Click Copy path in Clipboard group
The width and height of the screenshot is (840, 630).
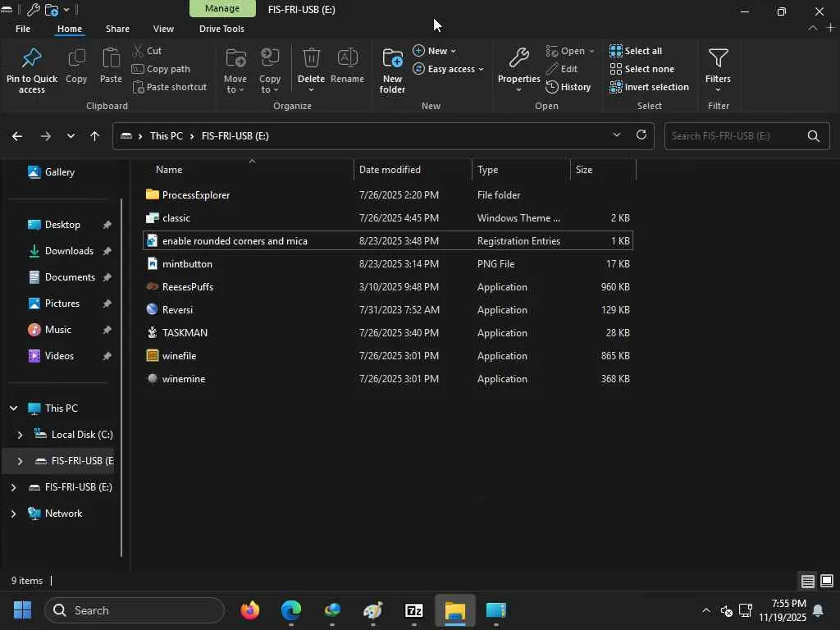pos(161,69)
